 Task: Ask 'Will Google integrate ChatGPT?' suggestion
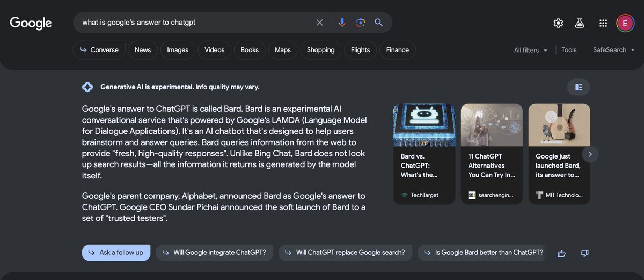[x=215, y=253]
